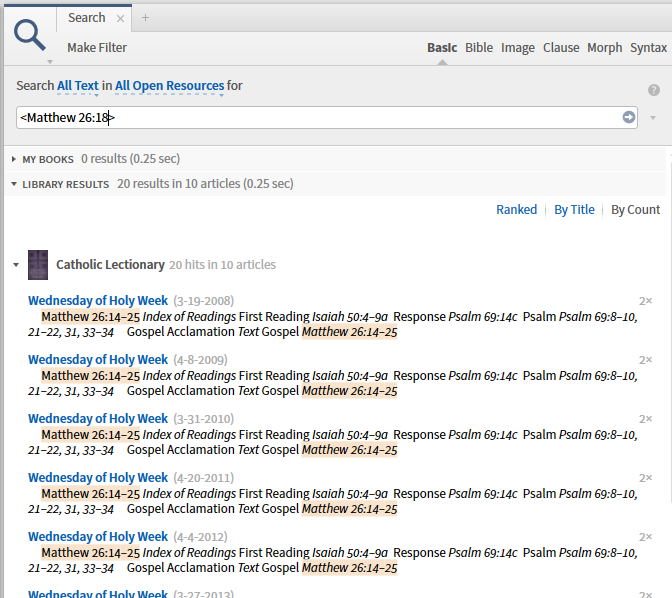The image size is (672, 598).
Task: Click the 2× hit count for 4-8-2009 result
Action: pyautogui.click(x=645, y=360)
